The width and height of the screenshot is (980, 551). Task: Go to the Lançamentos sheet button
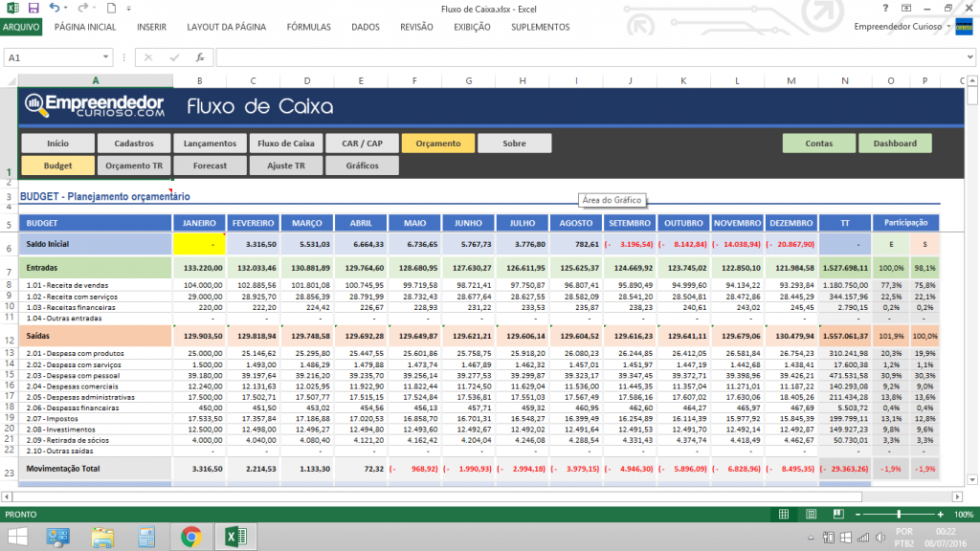click(x=210, y=143)
